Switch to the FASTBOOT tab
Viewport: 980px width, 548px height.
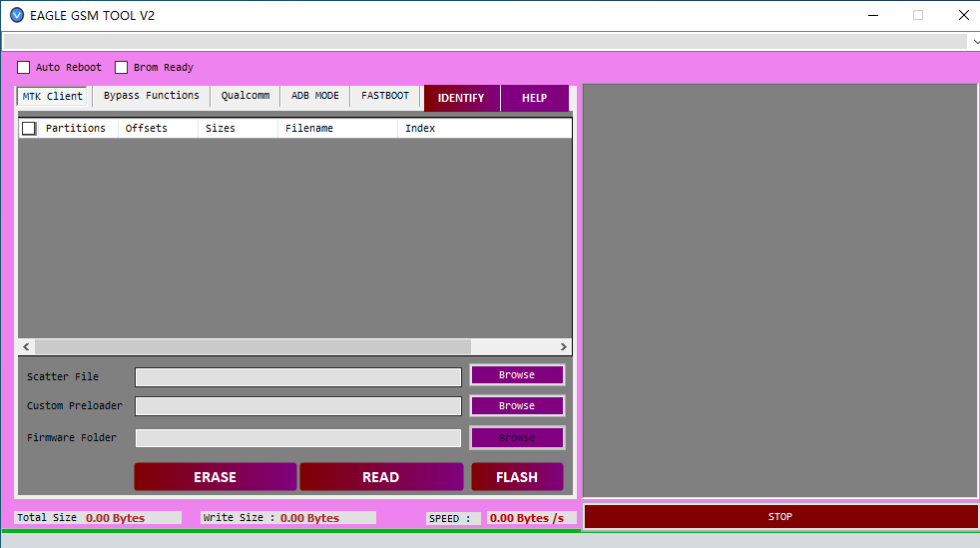pyautogui.click(x=385, y=96)
